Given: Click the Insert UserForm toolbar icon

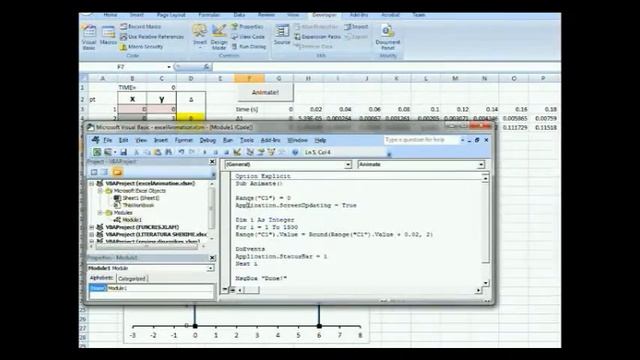Looking at the screenshot, I should pos(108,152).
